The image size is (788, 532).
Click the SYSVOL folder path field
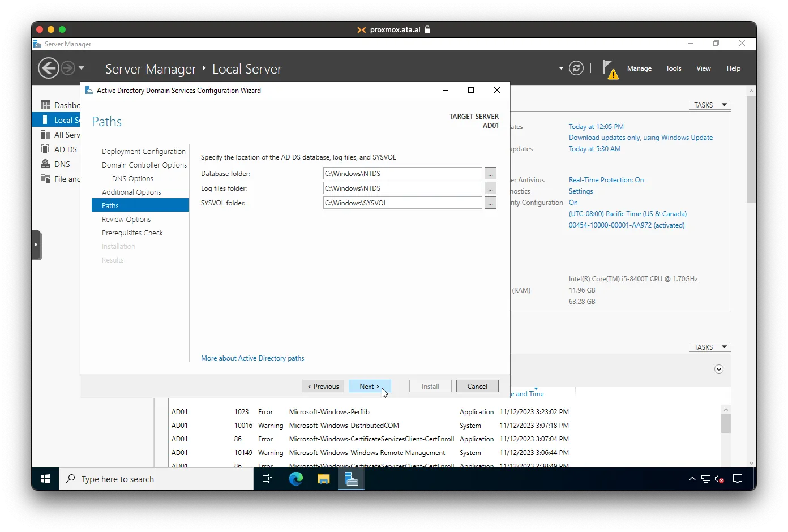pos(402,203)
